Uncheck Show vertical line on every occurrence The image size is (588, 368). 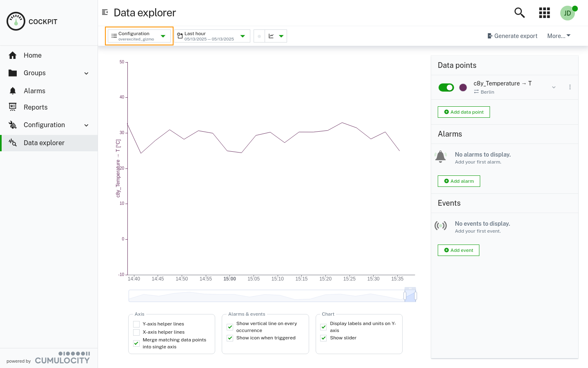[x=230, y=327]
